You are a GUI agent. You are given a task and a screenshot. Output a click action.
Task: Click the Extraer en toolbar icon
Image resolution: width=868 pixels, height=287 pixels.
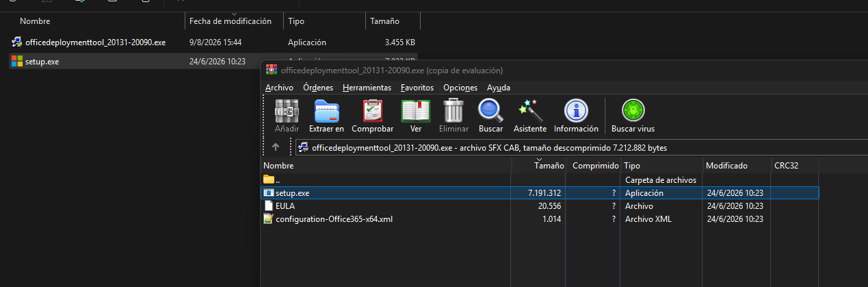pyautogui.click(x=326, y=111)
